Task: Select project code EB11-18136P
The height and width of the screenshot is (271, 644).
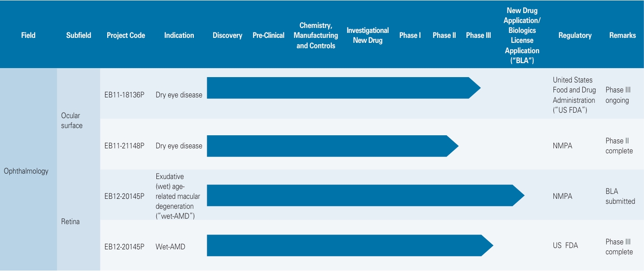Action: point(124,95)
